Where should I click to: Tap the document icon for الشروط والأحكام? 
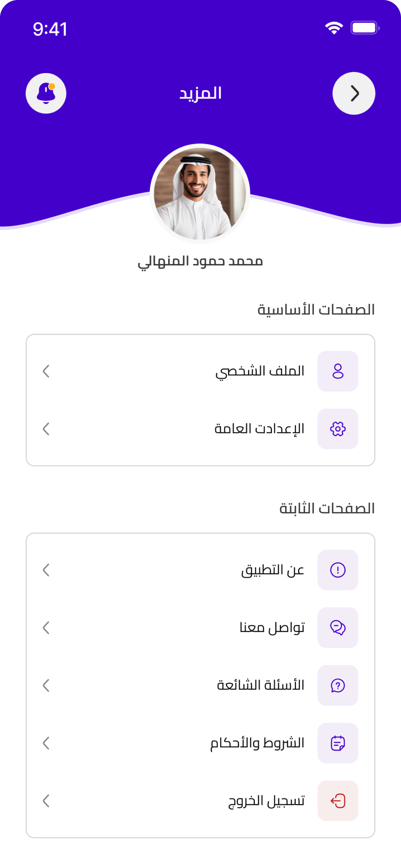(x=338, y=743)
